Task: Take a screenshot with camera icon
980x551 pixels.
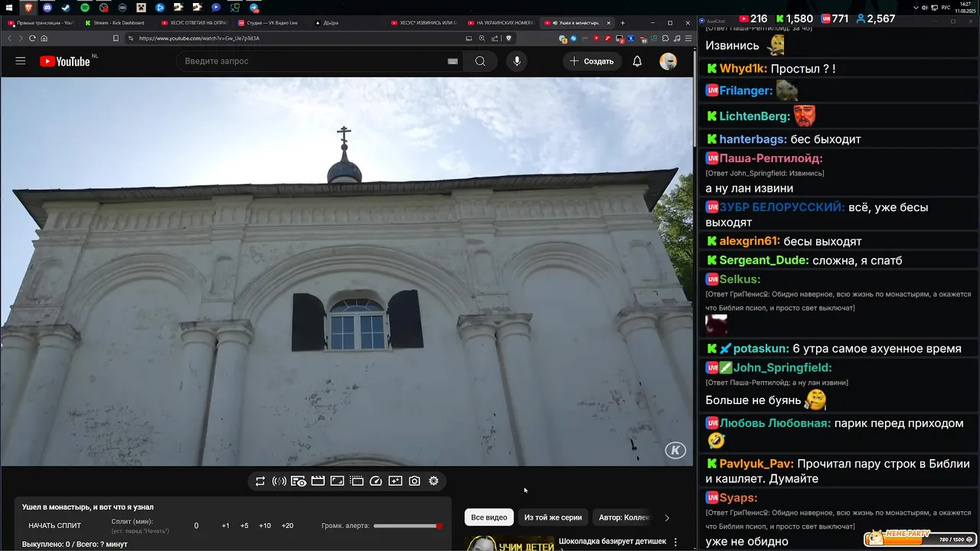Action: click(x=414, y=481)
